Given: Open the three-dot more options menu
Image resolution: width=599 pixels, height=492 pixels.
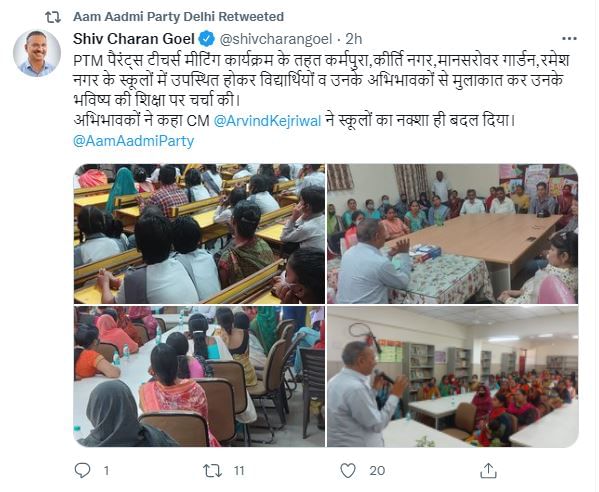Looking at the screenshot, I should click(569, 39).
